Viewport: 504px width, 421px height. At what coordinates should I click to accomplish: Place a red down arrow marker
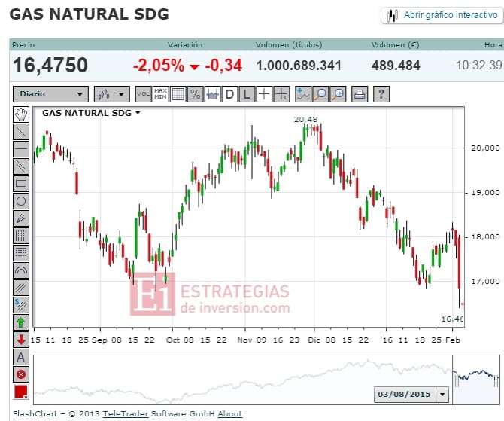21,340
